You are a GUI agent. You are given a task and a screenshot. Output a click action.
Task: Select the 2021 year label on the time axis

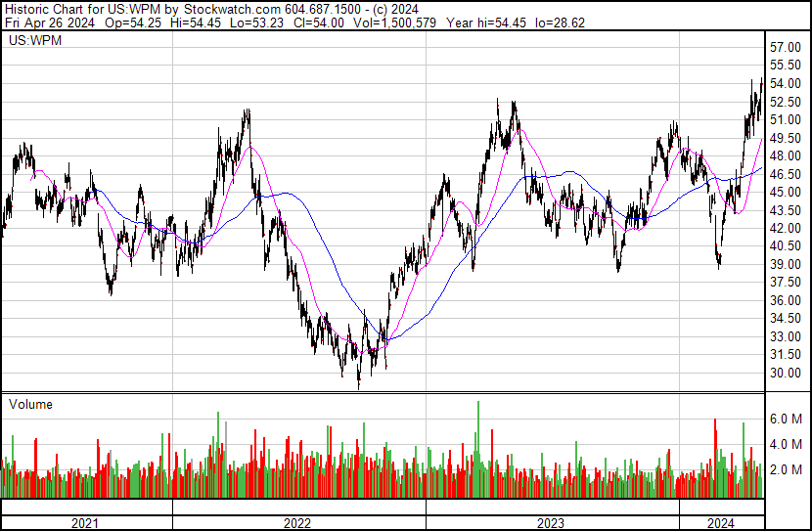tap(86, 523)
